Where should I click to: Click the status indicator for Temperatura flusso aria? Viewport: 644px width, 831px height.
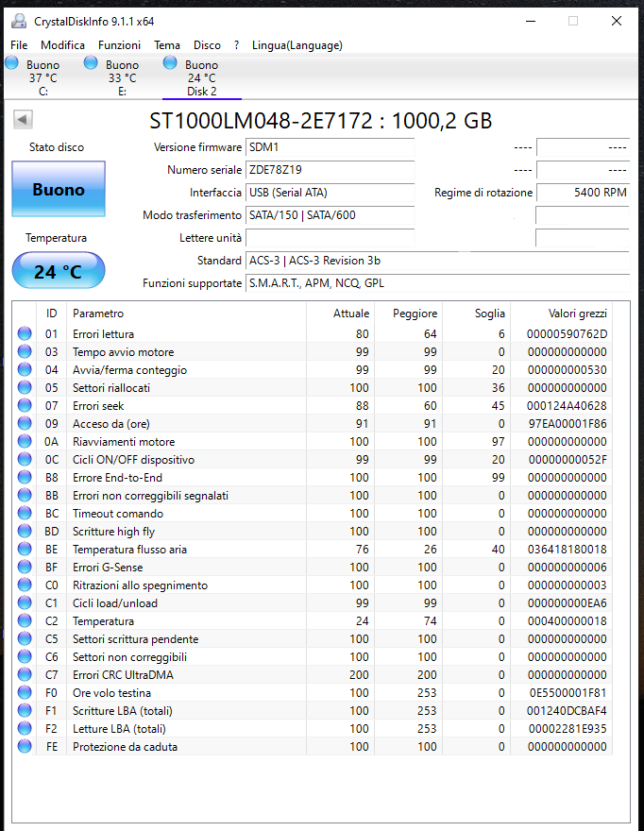point(24,550)
